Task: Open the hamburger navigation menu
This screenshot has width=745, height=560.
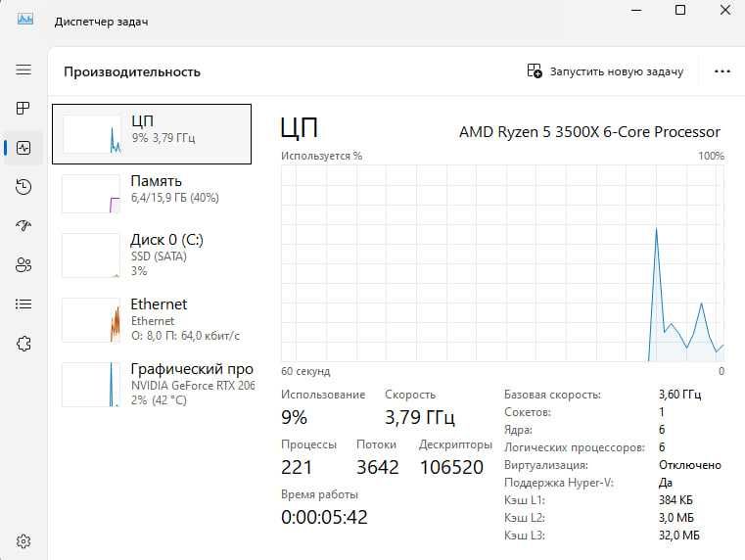Action: [x=23, y=70]
